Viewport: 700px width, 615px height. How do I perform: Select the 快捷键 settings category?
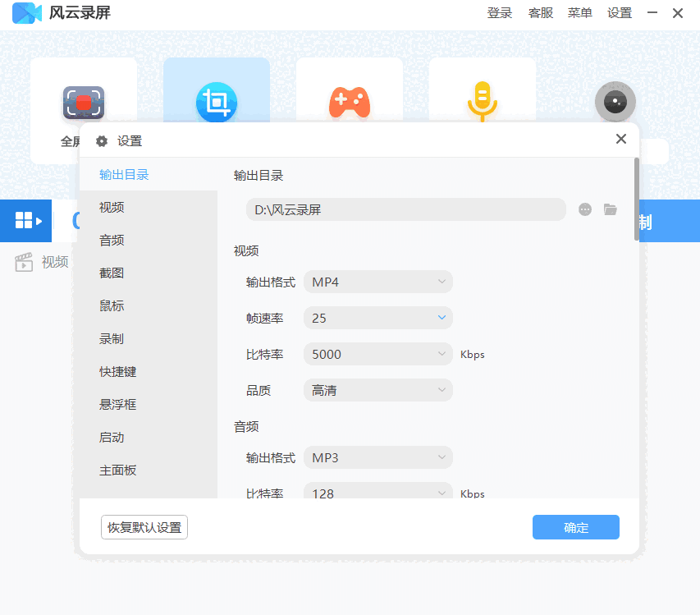tap(149, 372)
